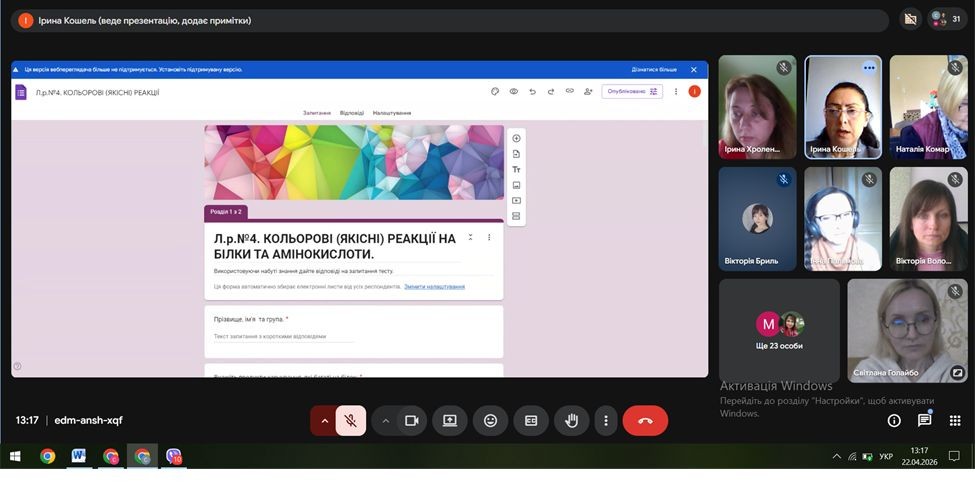Show hidden system tray icons

(836, 457)
